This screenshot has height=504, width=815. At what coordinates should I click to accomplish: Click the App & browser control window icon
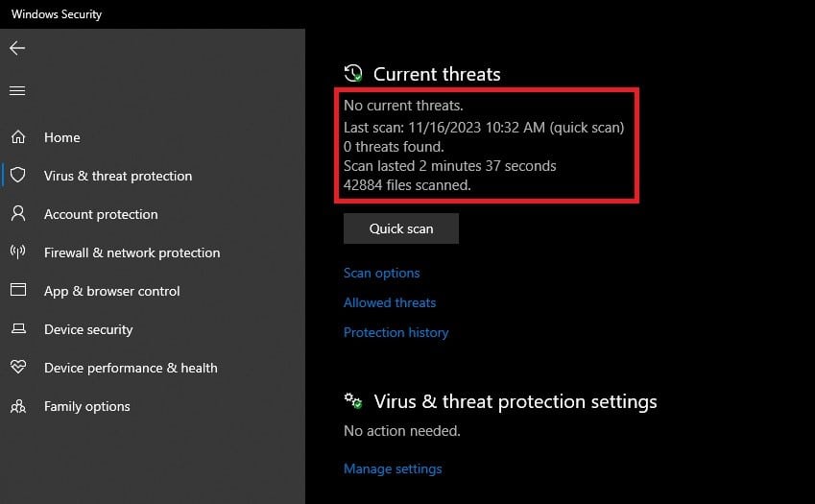(x=18, y=290)
